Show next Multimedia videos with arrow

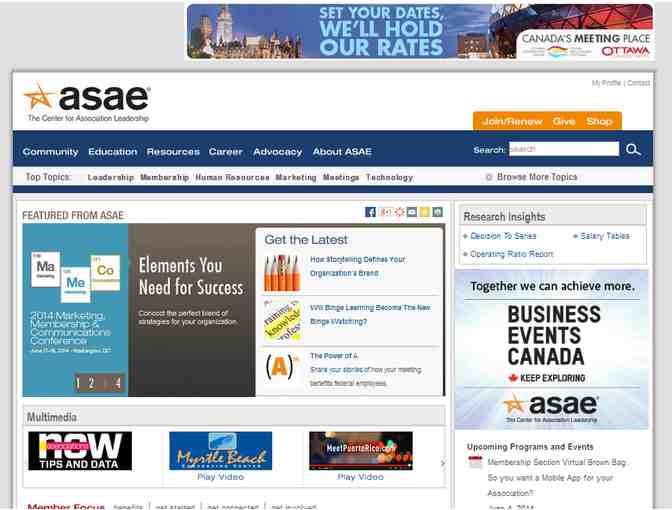point(443,463)
